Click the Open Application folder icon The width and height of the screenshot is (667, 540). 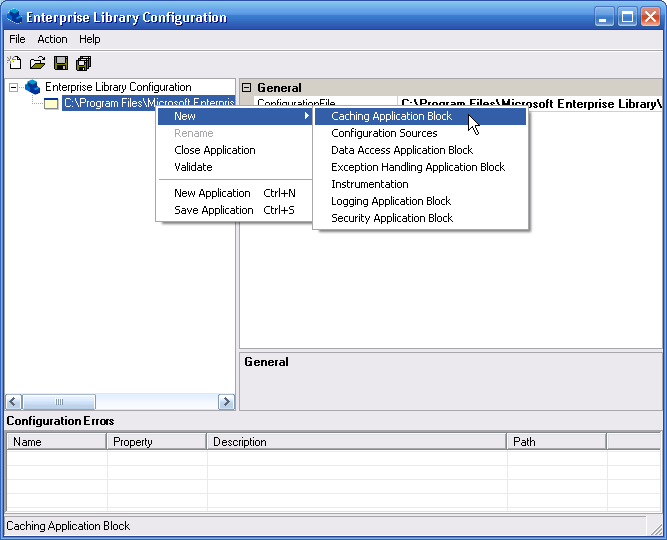pyautogui.click(x=37, y=63)
